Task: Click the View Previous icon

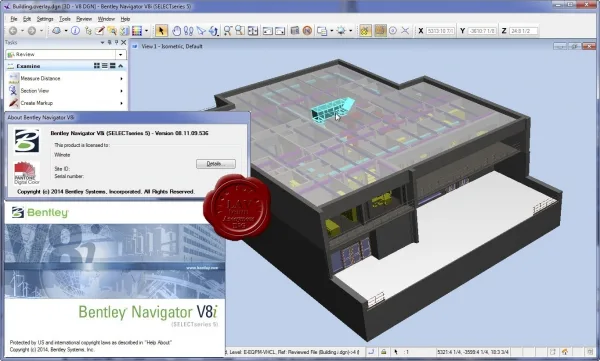Action: pyautogui.click(x=267, y=31)
